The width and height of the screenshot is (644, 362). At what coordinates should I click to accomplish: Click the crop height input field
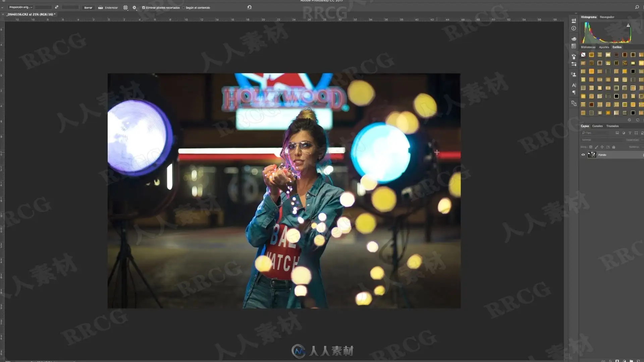(x=70, y=7)
